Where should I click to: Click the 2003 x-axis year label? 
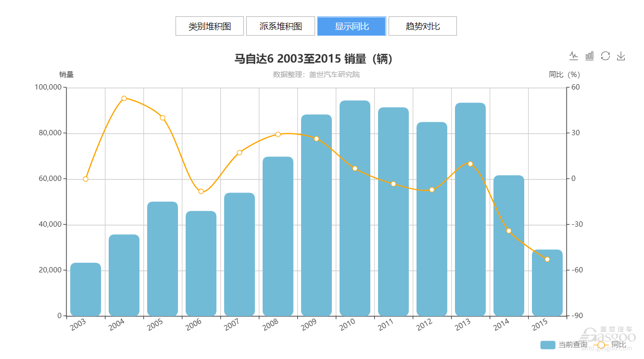78,326
